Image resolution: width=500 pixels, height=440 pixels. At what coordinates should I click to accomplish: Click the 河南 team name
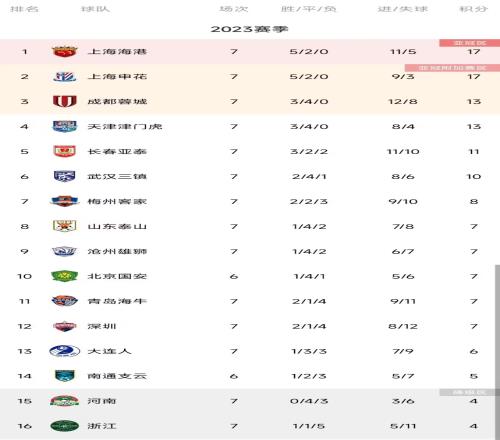(x=102, y=401)
